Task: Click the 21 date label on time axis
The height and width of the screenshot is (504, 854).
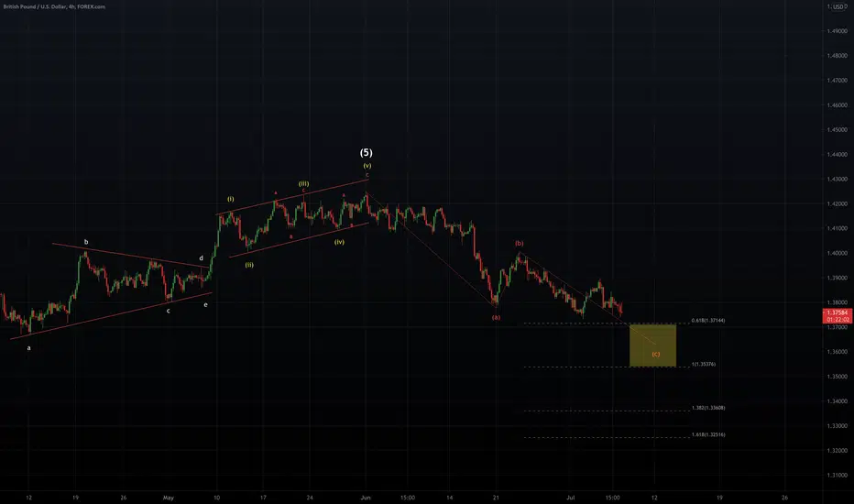Action: point(496,498)
